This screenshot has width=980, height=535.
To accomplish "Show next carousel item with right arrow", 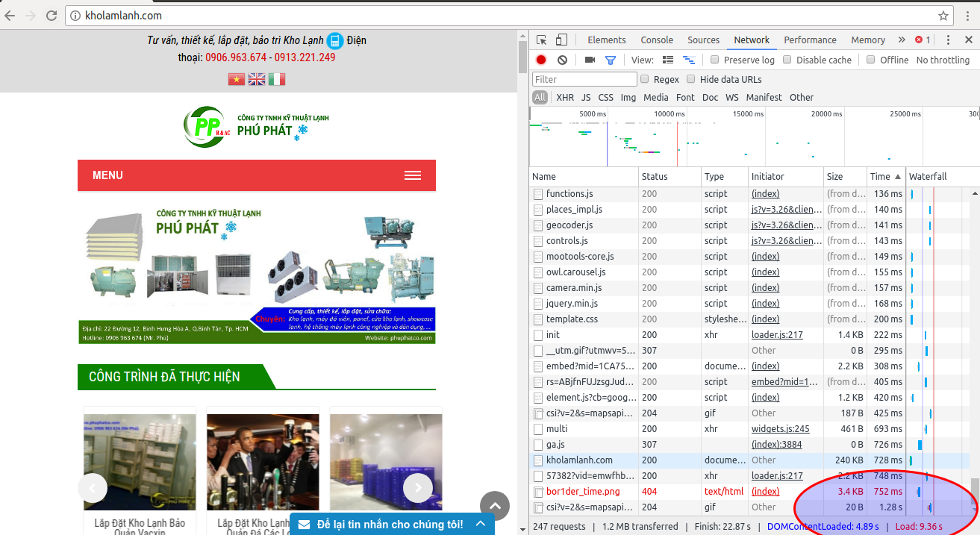I will pos(418,488).
